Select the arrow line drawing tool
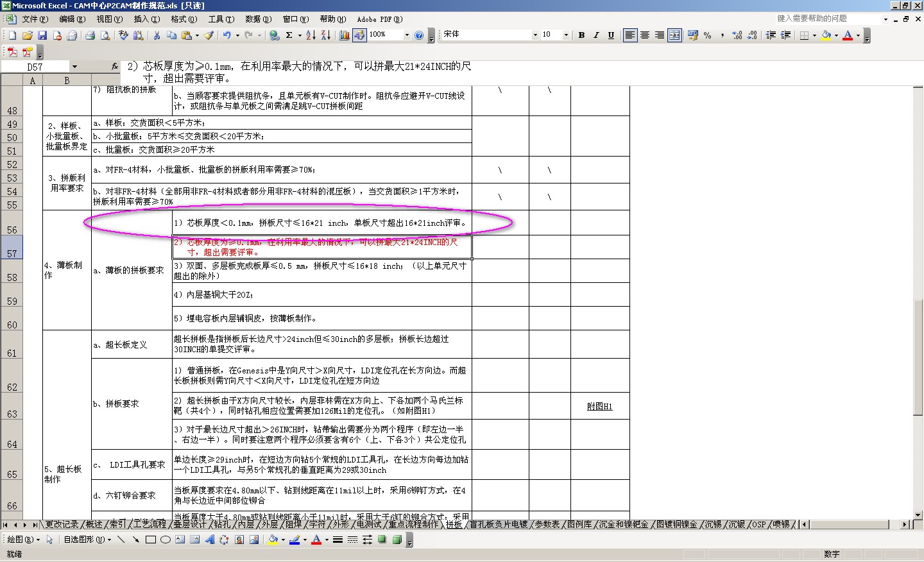The image size is (924, 562). (x=136, y=540)
